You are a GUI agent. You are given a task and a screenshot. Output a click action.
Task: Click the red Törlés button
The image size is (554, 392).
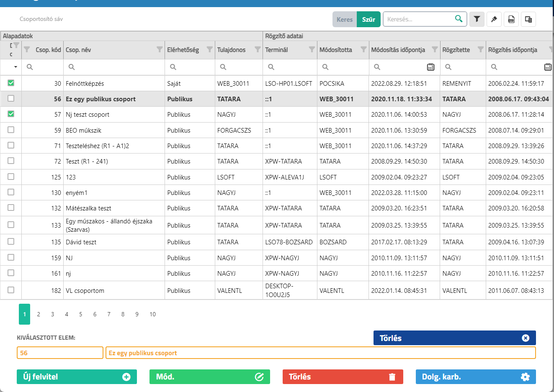point(343,377)
